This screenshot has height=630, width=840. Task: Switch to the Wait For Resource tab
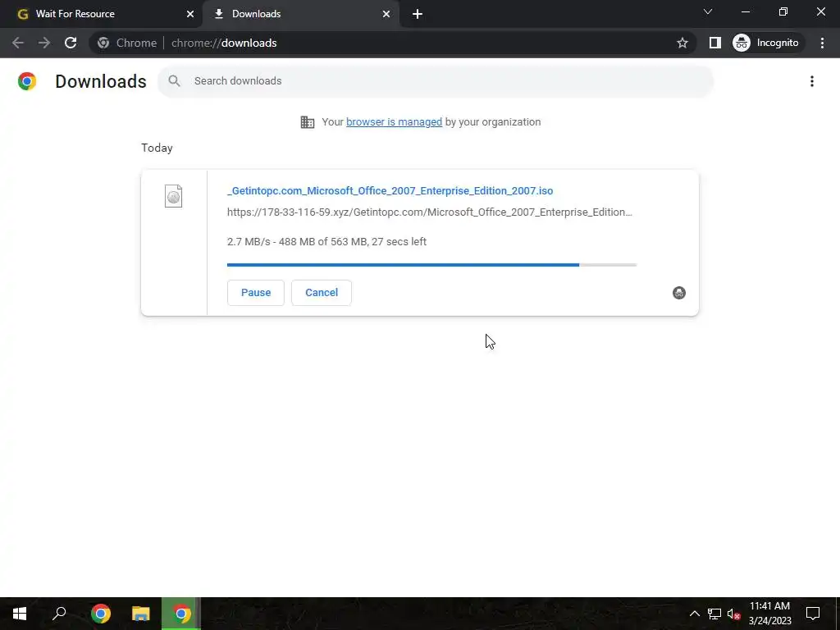[x=101, y=14]
